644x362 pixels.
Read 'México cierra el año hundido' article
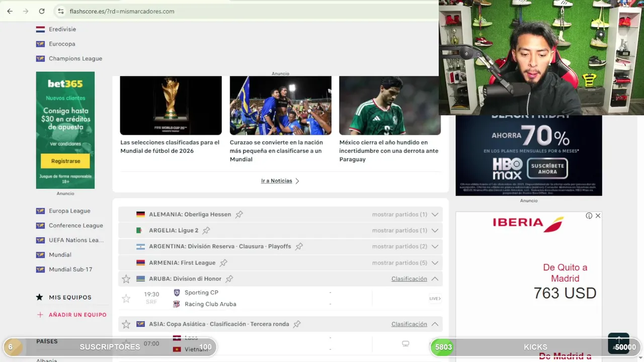point(389,151)
